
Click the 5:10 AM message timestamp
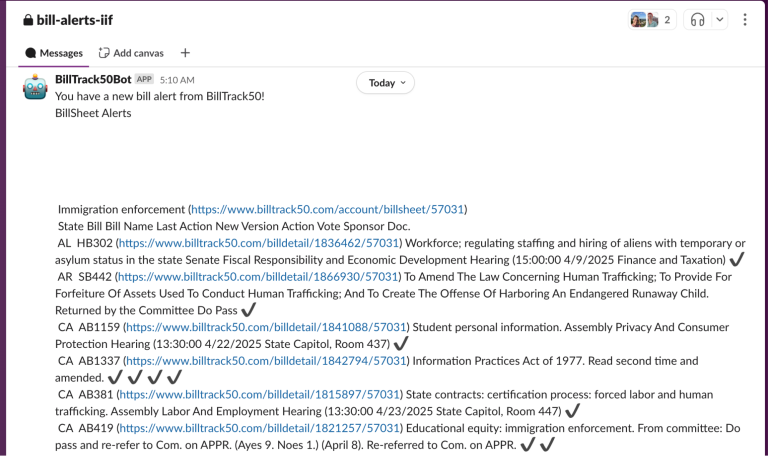click(177, 80)
